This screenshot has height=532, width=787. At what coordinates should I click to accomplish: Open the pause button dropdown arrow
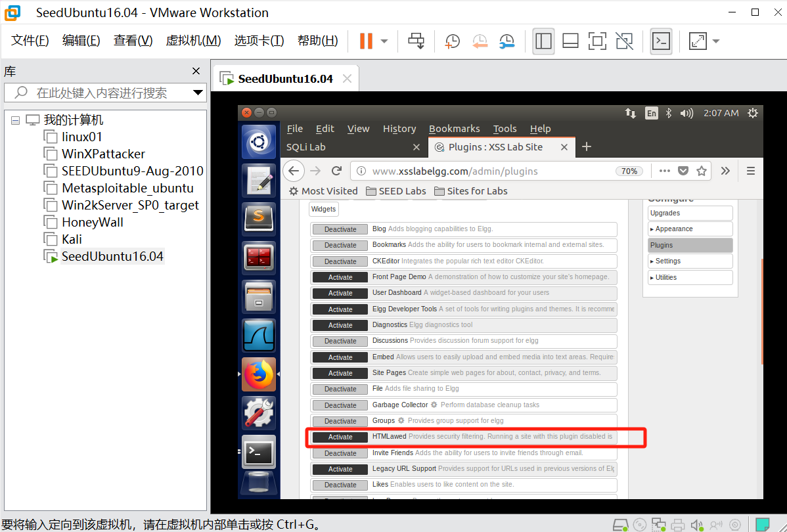click(x=384, y=41)
